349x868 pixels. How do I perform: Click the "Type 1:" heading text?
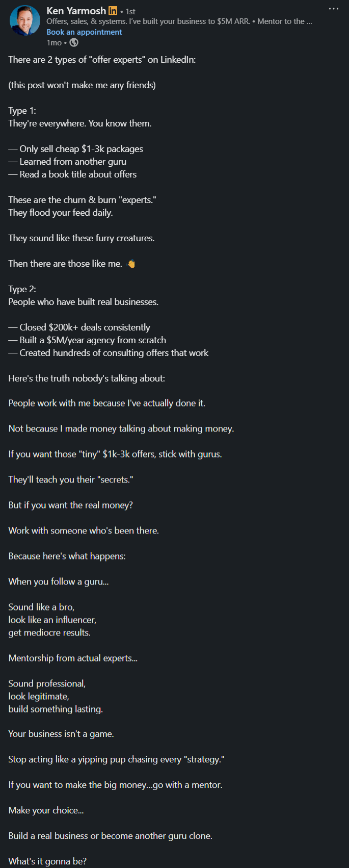tap(22, 111)
